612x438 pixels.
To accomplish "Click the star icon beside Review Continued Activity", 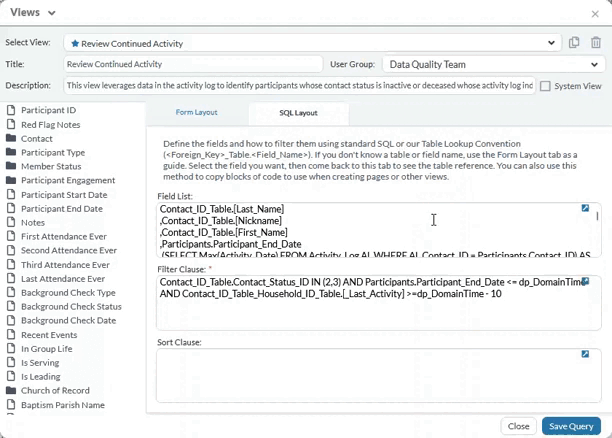I will 75,43.
